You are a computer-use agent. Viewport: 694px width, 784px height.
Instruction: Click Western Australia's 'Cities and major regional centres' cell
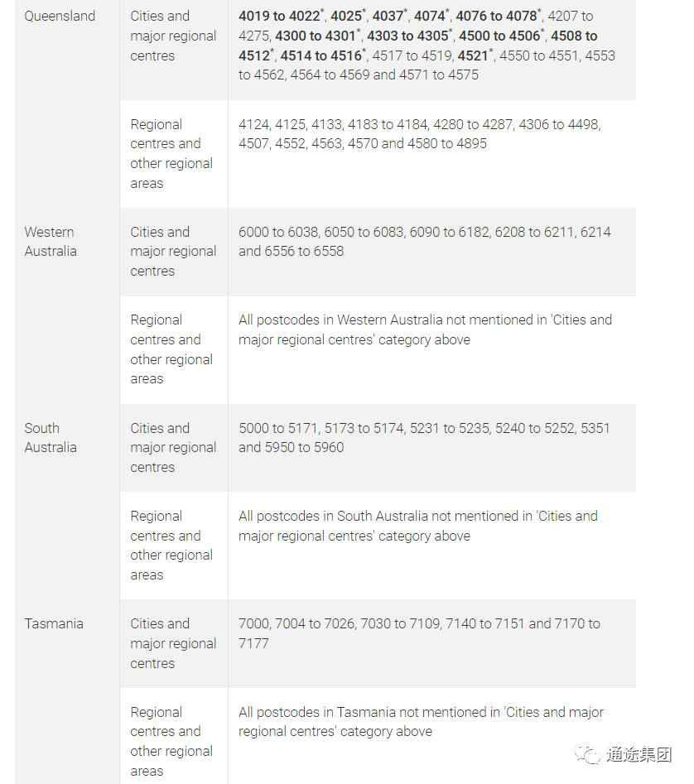tap(174, 252)
